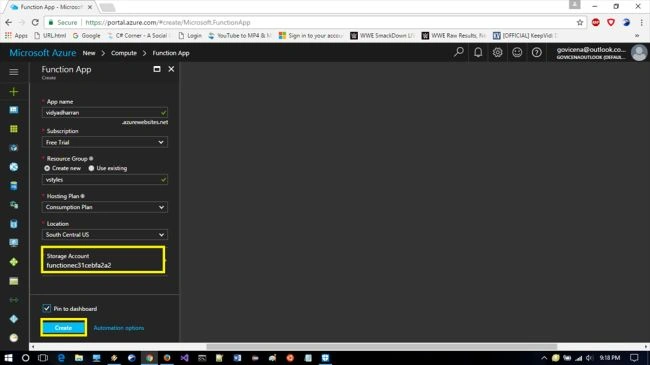Select the Use existing radio button
Viewport: 650px width, 365px height.
(91, 168)
